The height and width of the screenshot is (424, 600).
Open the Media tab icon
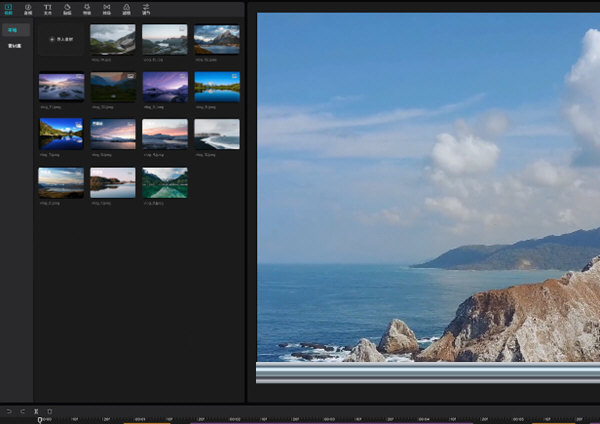pos(8,9)
